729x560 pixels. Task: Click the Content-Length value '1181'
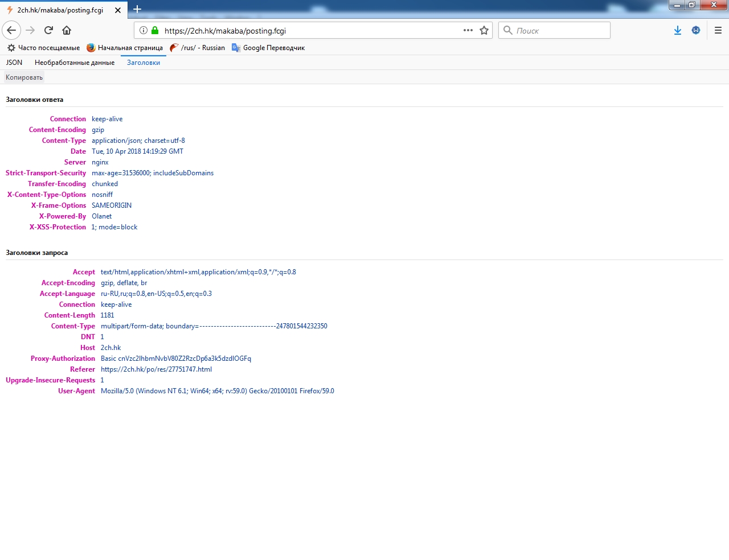click(108, 315)
